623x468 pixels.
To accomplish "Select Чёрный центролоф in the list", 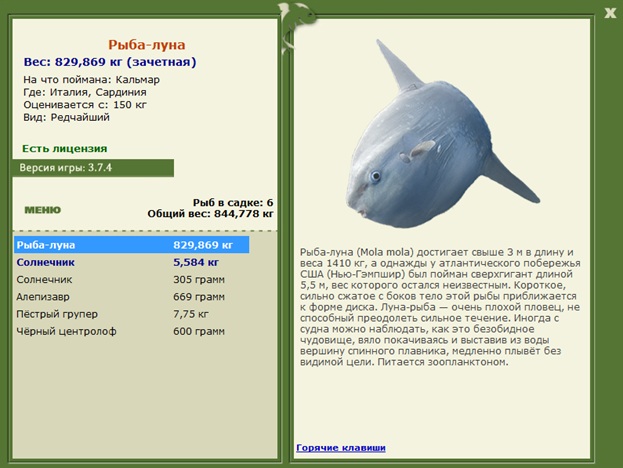I will point(130,333).
